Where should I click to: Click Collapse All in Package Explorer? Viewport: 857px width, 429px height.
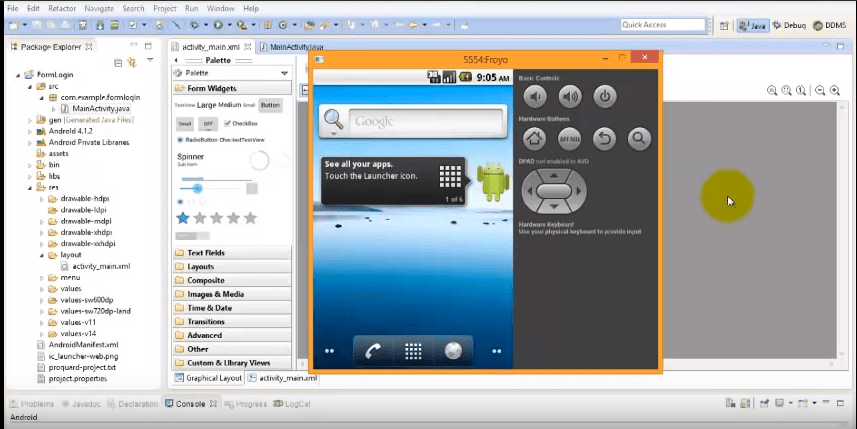click(118, 63)
